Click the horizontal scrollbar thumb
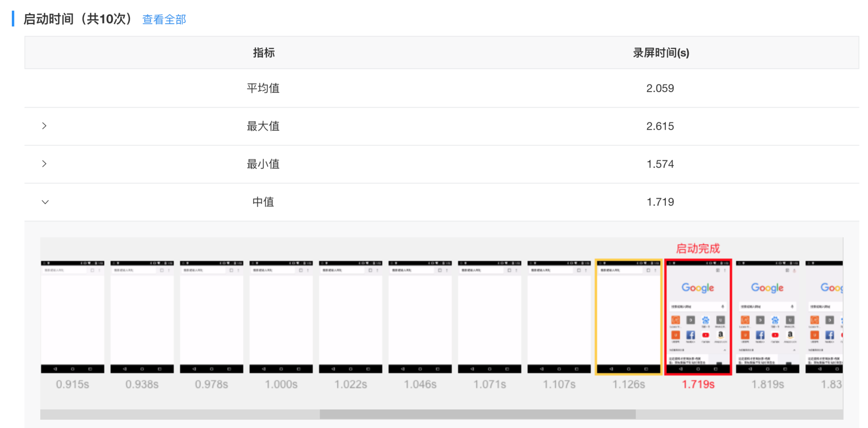This screenshot has width=868, height=428. pyautogui.click(x=477, y=414)
